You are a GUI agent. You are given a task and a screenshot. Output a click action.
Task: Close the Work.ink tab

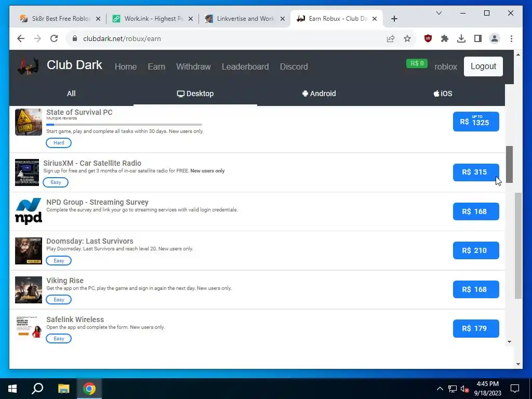point(191,19)
